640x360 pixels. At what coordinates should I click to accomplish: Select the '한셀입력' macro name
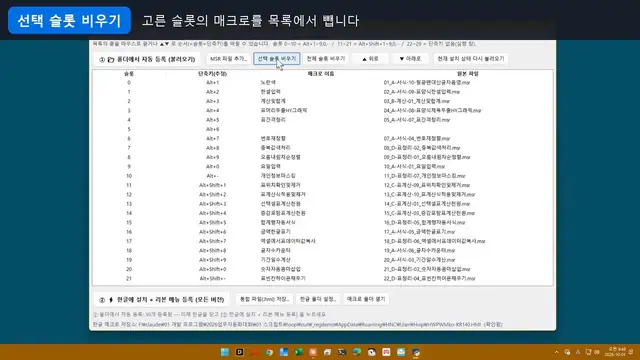[270, 92]
